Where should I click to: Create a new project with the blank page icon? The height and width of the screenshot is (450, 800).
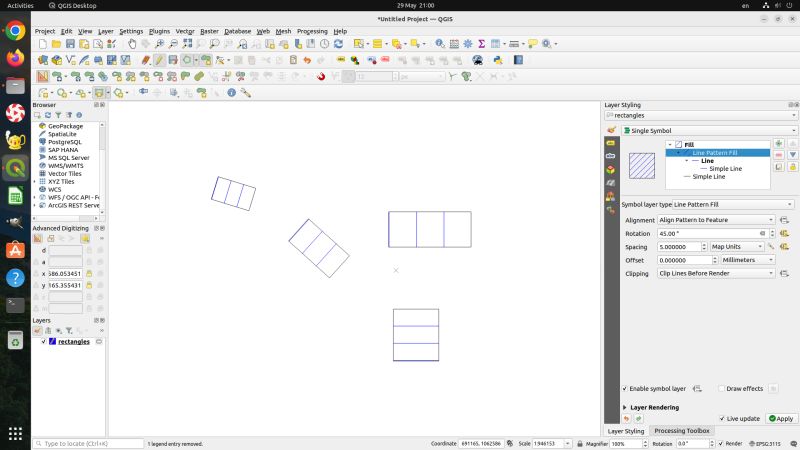(x=43, y=44)
